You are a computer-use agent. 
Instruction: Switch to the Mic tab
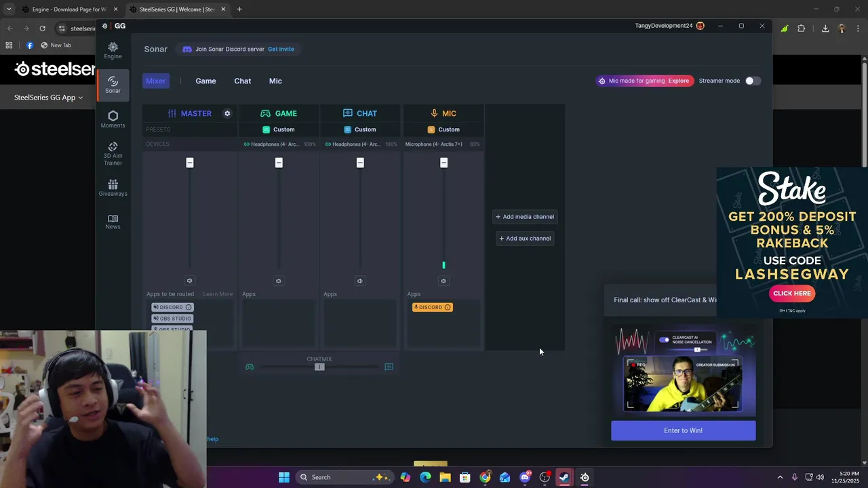275,81
